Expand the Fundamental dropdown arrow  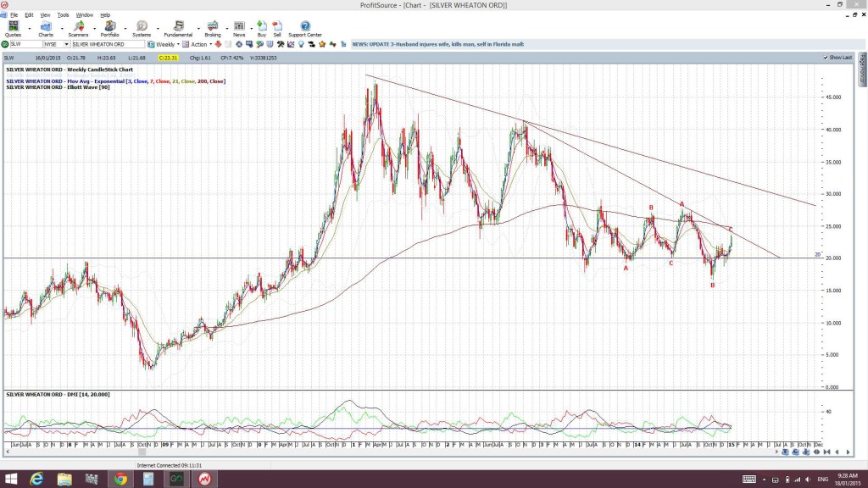coord(198,29)
